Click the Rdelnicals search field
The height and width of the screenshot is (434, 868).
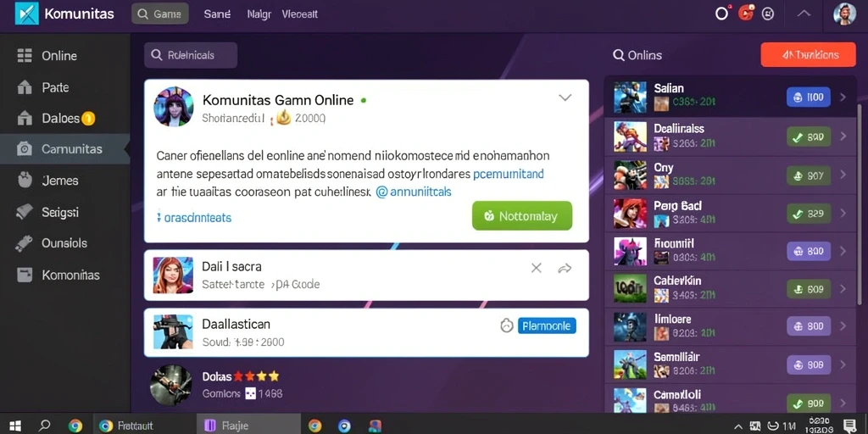click(191, 55)
